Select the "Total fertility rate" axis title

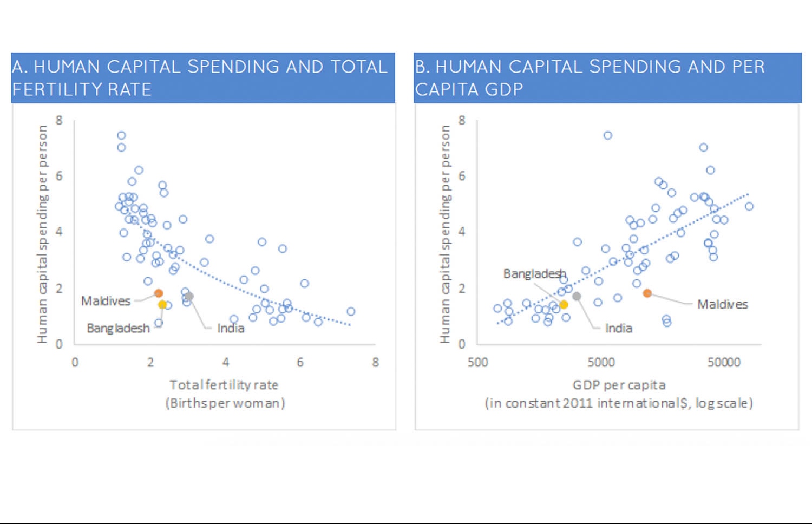click(x=224, y=385)
